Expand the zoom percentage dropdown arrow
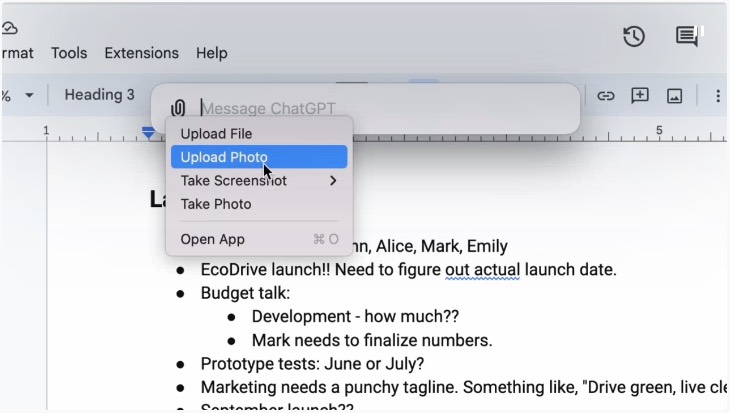Screen dimensions: 730x413 pos(29,96)
